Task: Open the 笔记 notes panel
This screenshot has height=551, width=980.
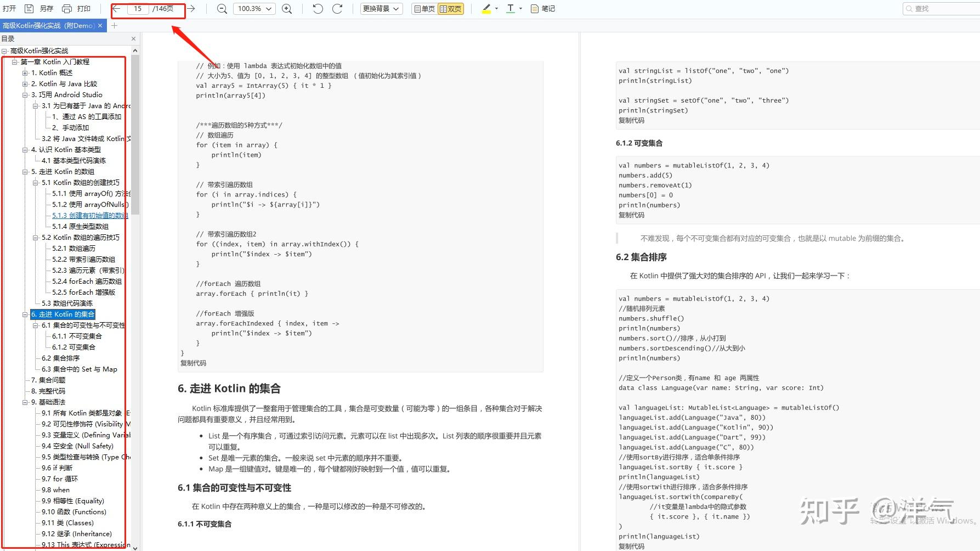Action: click(x=542, y=8)
